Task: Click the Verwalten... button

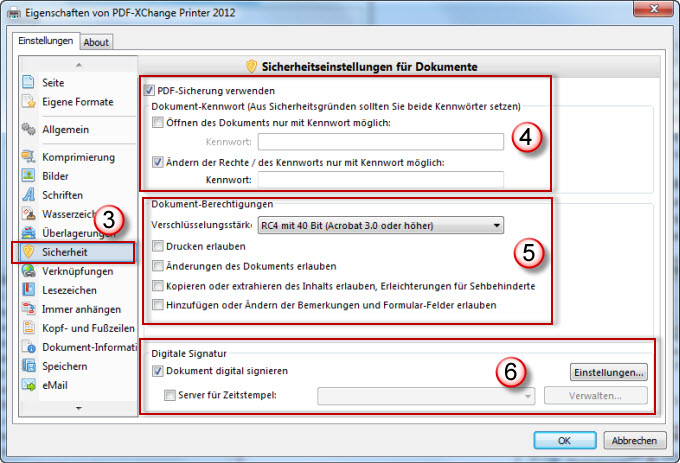Action: click(595, 396)
